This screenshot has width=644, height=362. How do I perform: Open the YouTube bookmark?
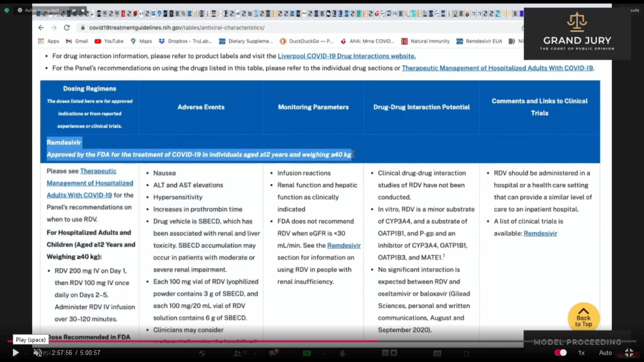click(109, 42)
